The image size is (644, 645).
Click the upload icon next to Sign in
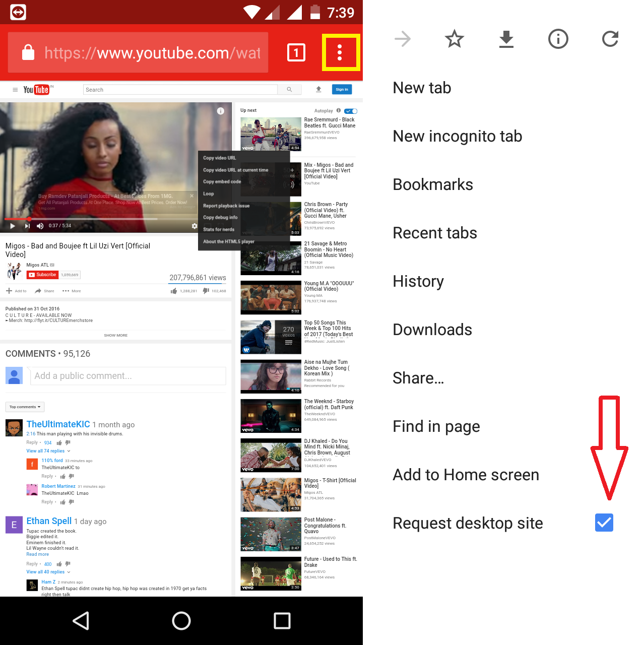pyautogui.click(x=318, y=89)
